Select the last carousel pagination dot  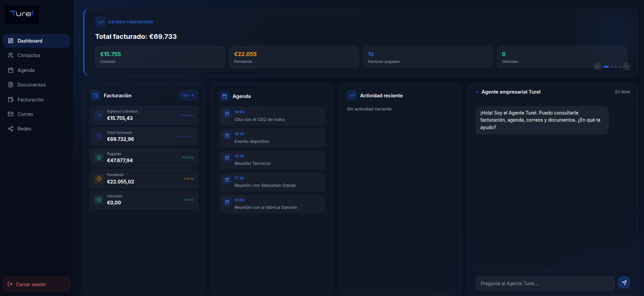tap(620, 67)
